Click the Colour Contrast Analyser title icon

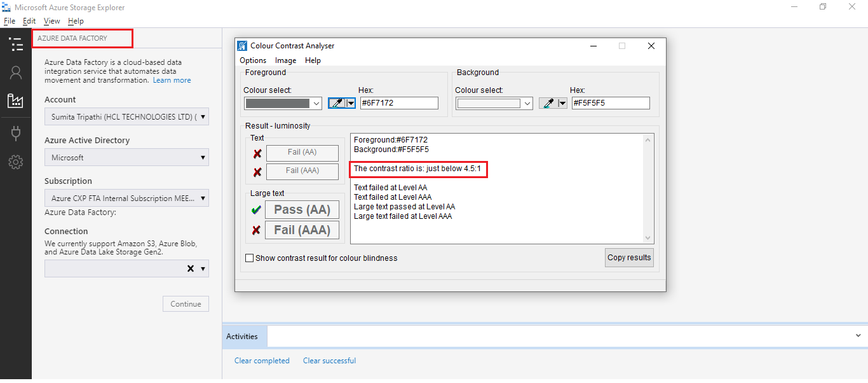pyautogui.click(x=242, y=46)
